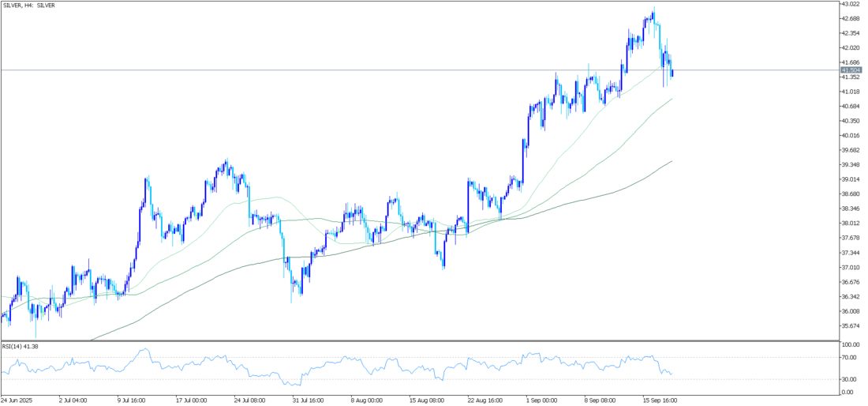Click the RSI(14) indicator label
This screenshot has height=406, width=868.
[x=21, y=346]
